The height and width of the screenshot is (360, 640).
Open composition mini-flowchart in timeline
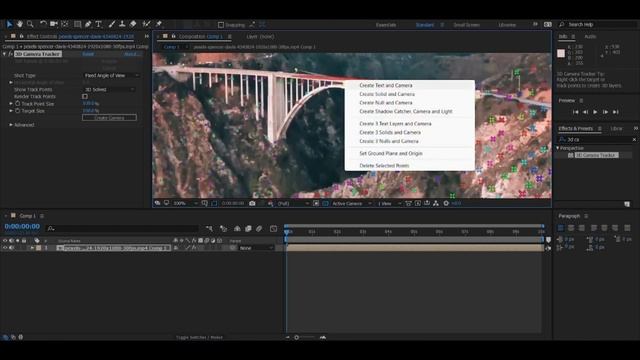tap(209, 229)
